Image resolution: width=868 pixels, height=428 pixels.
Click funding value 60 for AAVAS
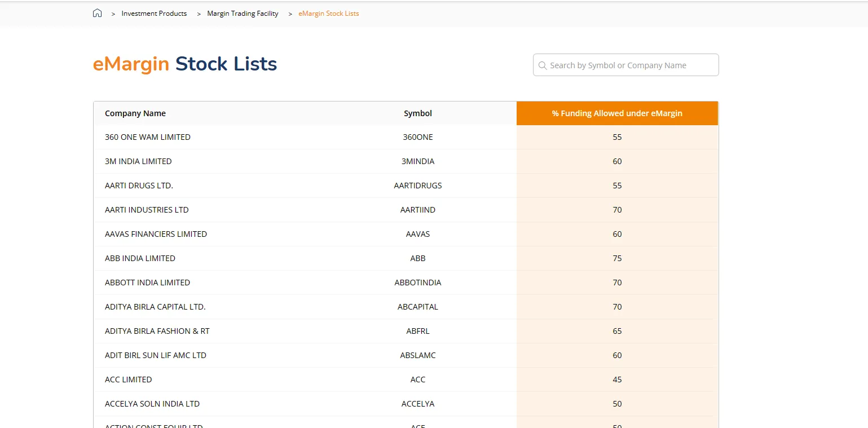pos(617,234)
